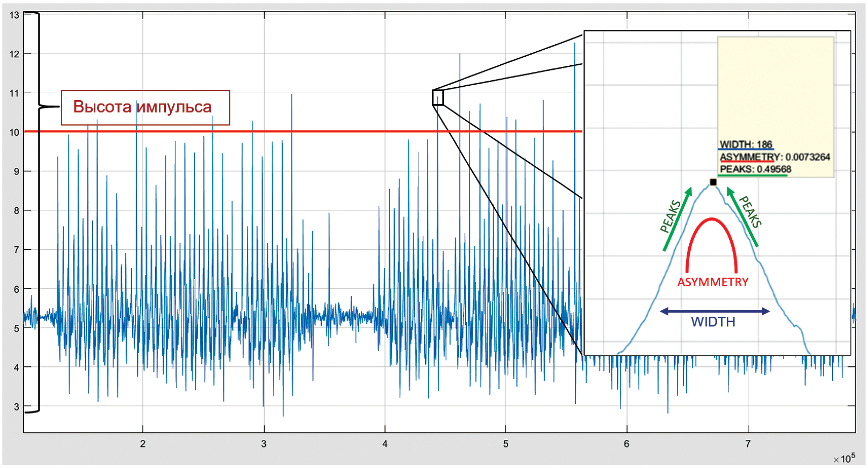This screenshot has height=468, width=868.
Task: Click the small black zoom rectangle on the signal
Action: pyautogui.click(x=438, y=98)
